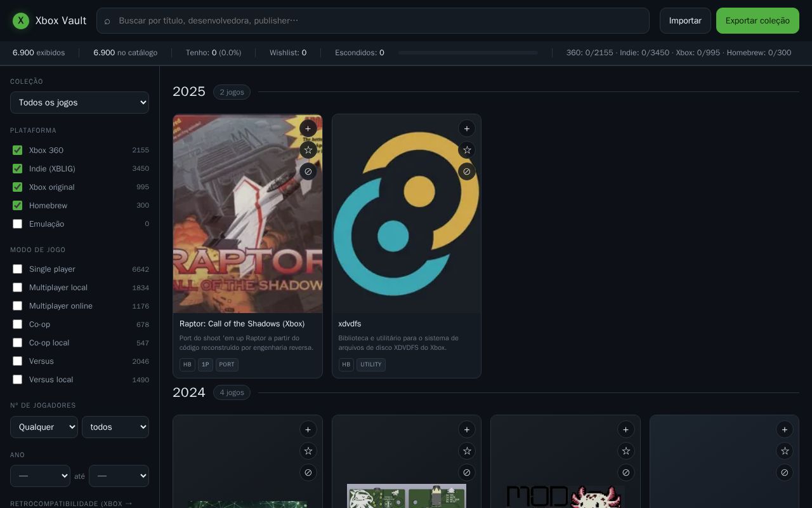Hide Raptor: Call of the Shadows card
Image resolution: width=812 pixels, height=508 pixels.
click(308, 172)
